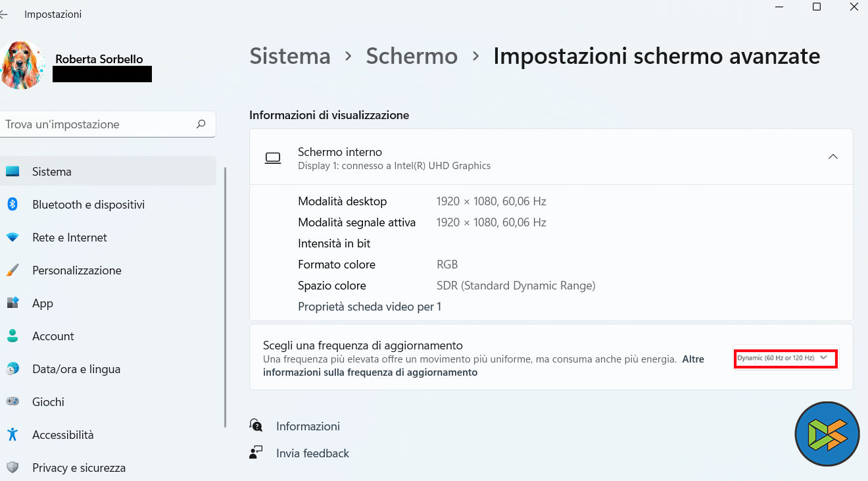This screenshot has width=868, height=481.
Task: Click the Privacy e sicurezza shield icon
Action: (x=12, y=468)
